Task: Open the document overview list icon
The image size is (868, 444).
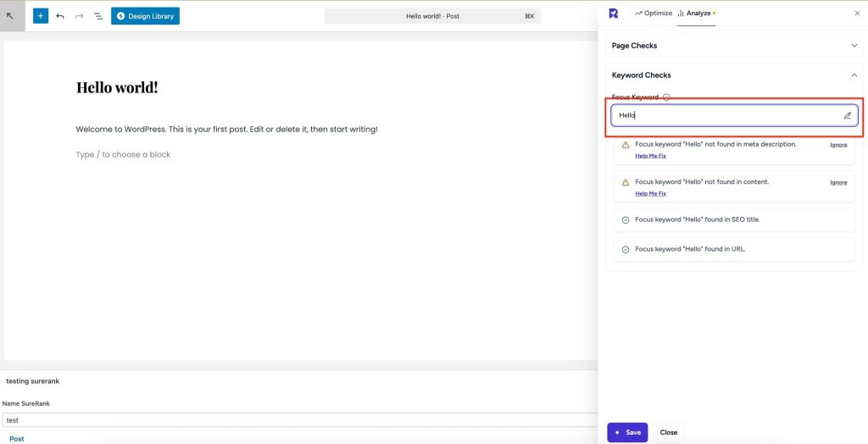Action: click(98, 16)
